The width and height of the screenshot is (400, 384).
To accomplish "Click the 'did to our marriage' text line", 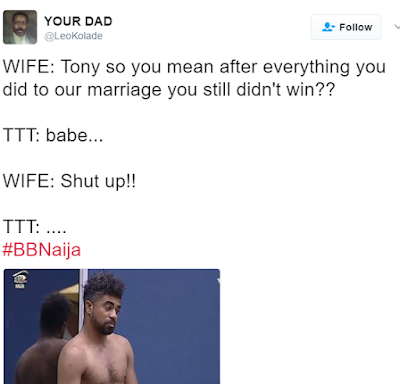I will [168, 90].
